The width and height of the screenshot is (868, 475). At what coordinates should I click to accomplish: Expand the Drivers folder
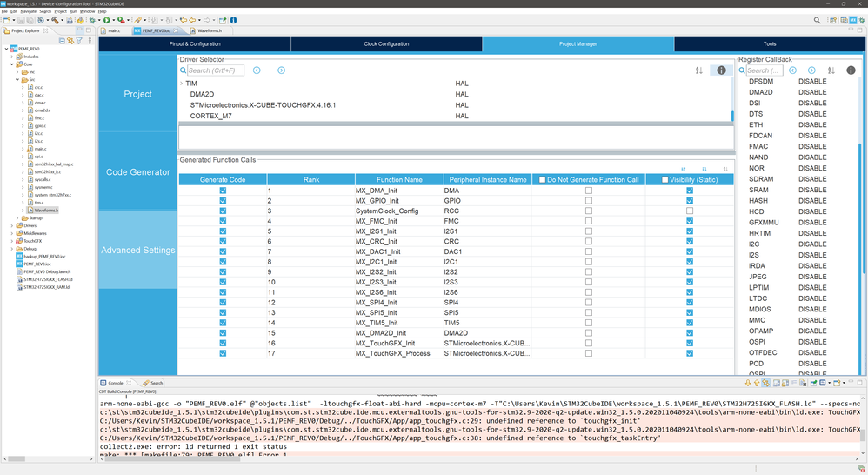click(x=11, y=225)
